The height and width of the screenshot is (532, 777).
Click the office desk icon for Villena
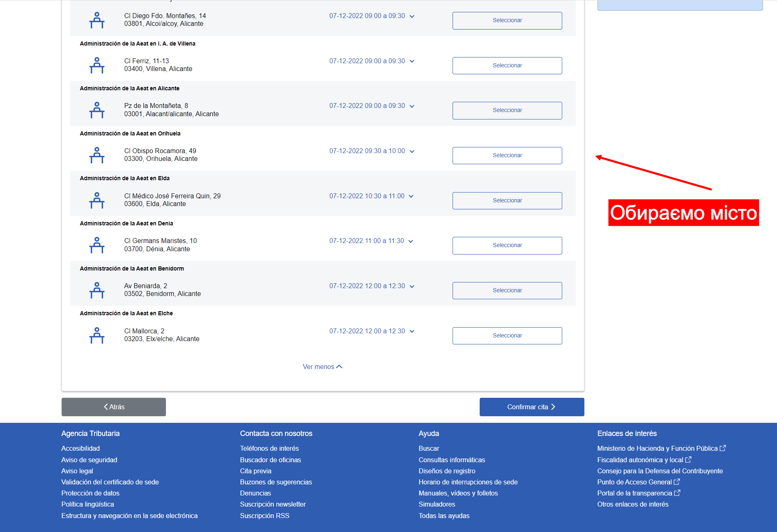point(97,65)
